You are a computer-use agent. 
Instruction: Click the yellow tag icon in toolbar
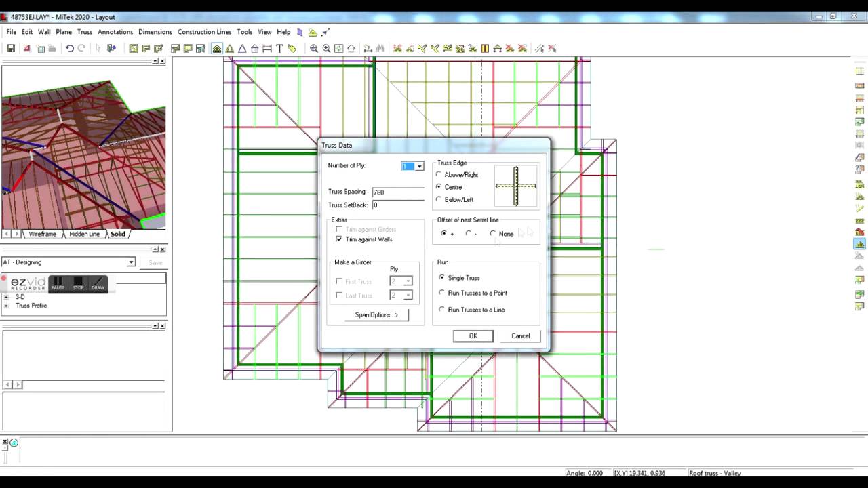point(292,49)
